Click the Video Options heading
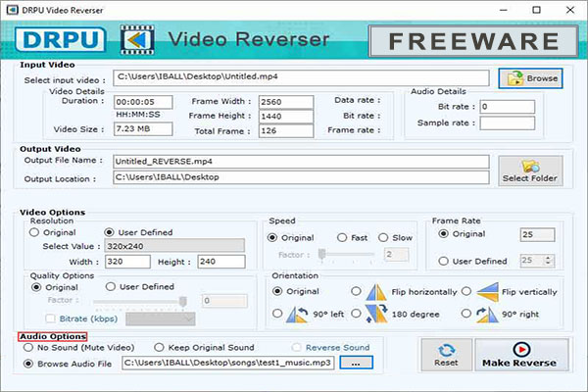Viewport: 588px width, 392px height. (x=53, y=213)
